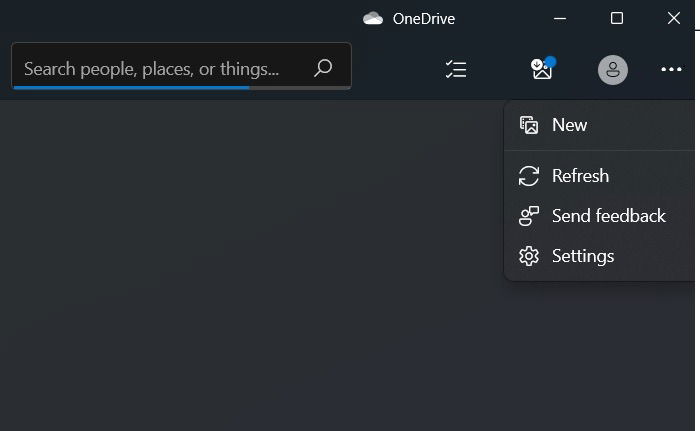Click the blue progress bar under search
700x431 pixels.
(131, 88)
